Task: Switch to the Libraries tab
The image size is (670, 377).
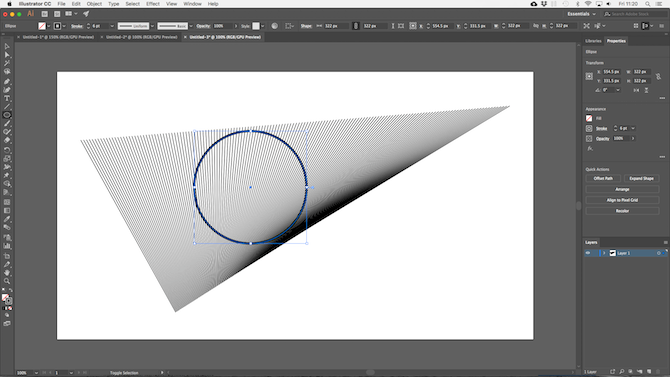Action: (593, 41)
